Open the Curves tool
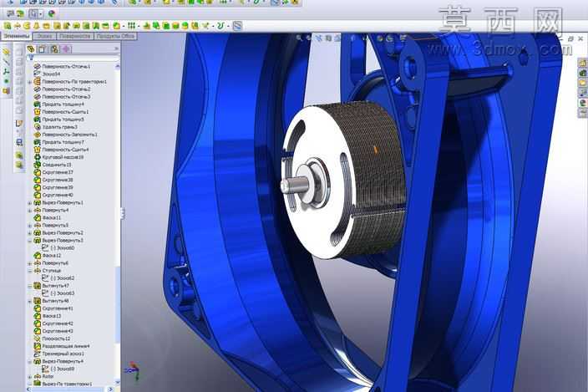The height and width of the screenshot is (392, 588). [x=220, y=26]
